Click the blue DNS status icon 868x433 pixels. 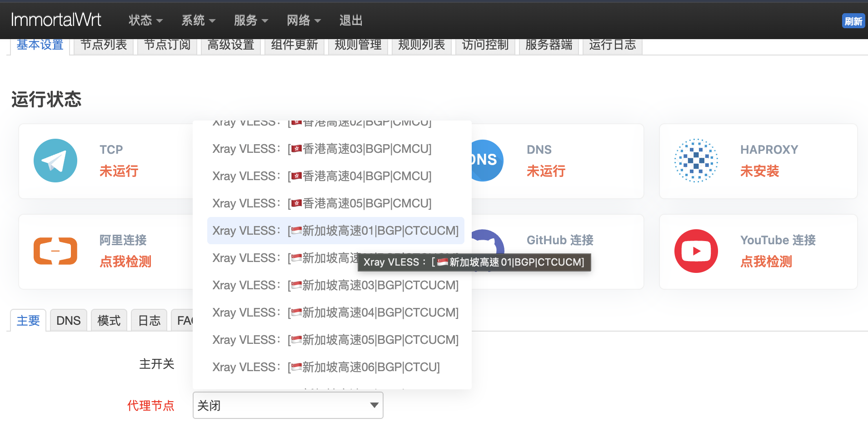[x=487, y=160]
